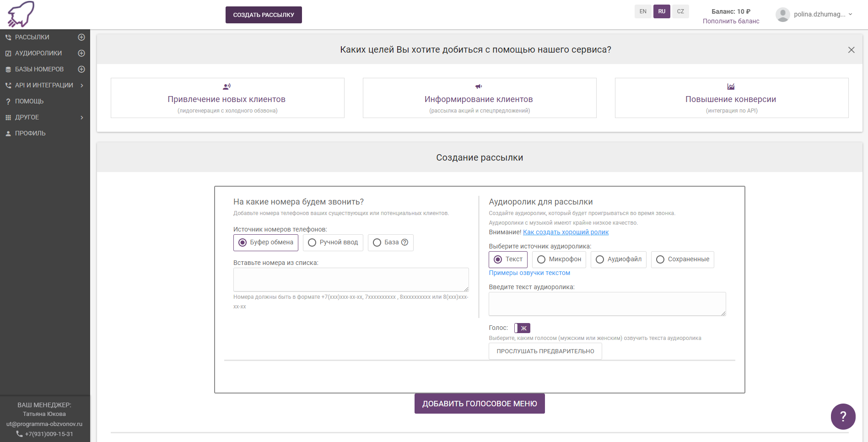Select the Текст audio source
The image size is (868, 442).
508,259
